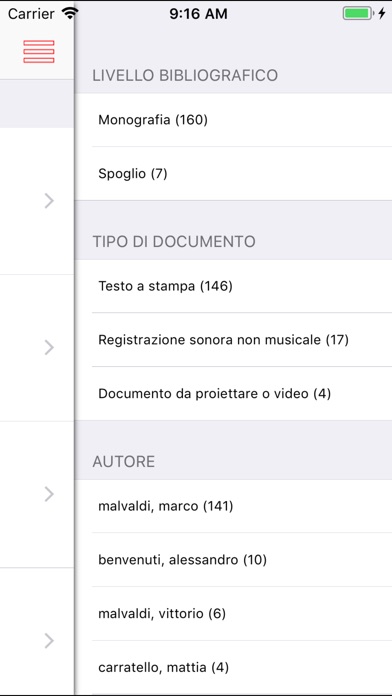Choose Documento da proiettare o video
The image size is (392, 696).
(234, 394)
